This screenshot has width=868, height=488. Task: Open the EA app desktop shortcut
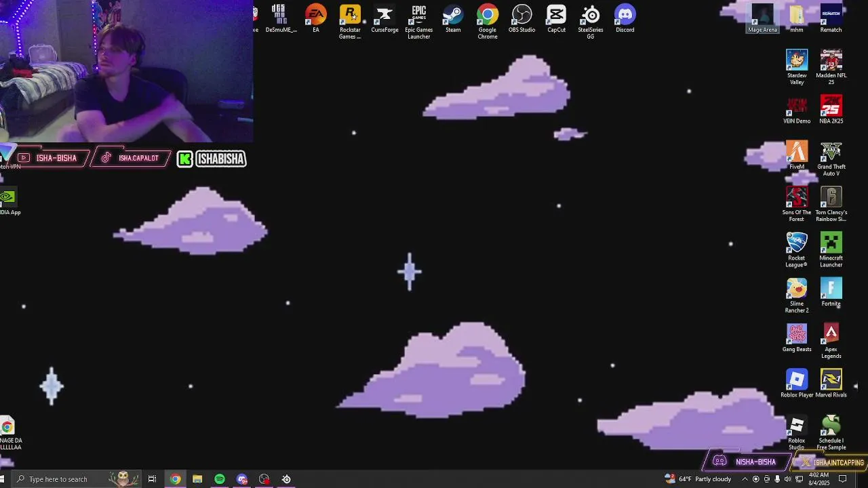pos(315,19)
